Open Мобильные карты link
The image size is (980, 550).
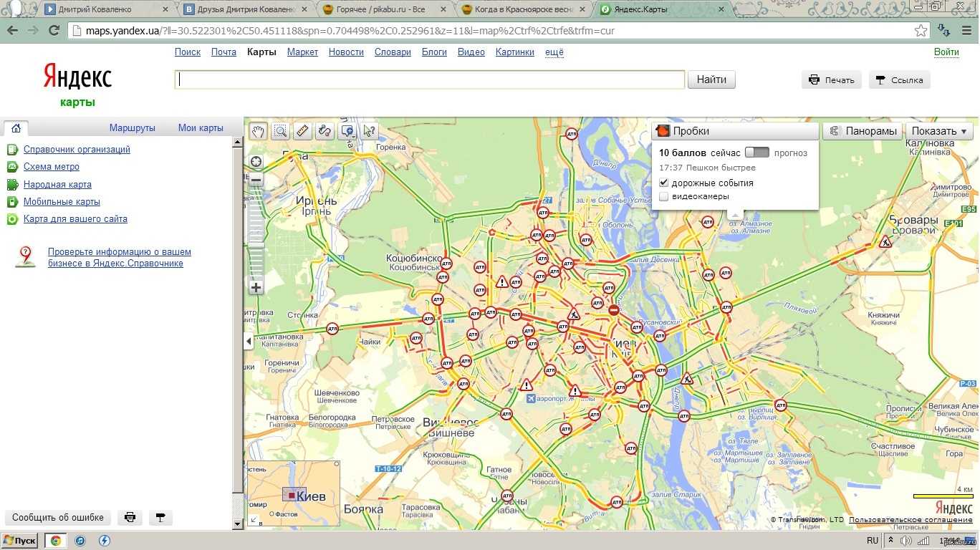pyautogui.click(x=62, y=202)
